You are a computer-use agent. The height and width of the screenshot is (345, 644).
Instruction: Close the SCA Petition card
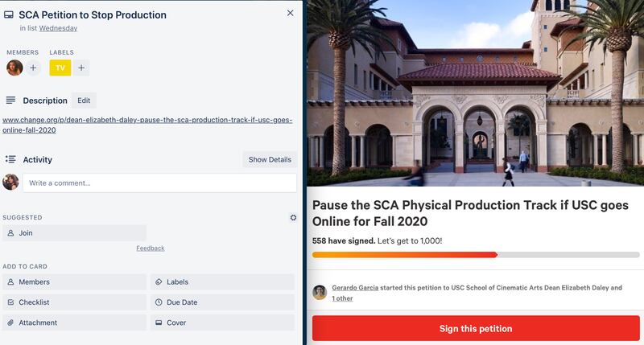[291, 13]
